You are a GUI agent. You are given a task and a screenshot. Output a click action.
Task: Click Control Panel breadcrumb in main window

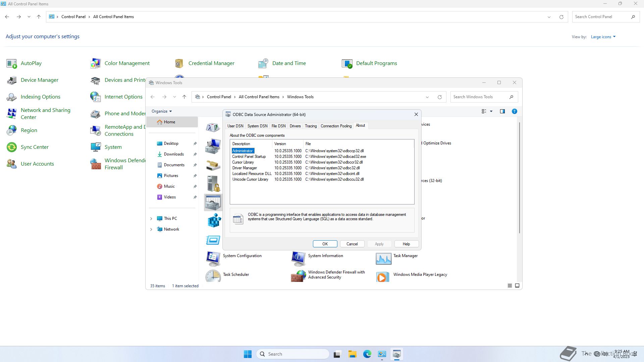point(73,17)
